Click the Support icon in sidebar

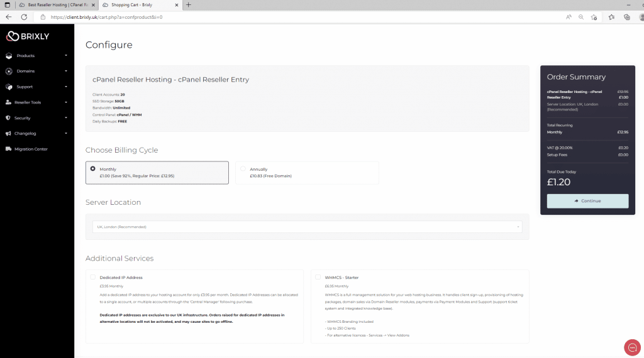[9, 87]
